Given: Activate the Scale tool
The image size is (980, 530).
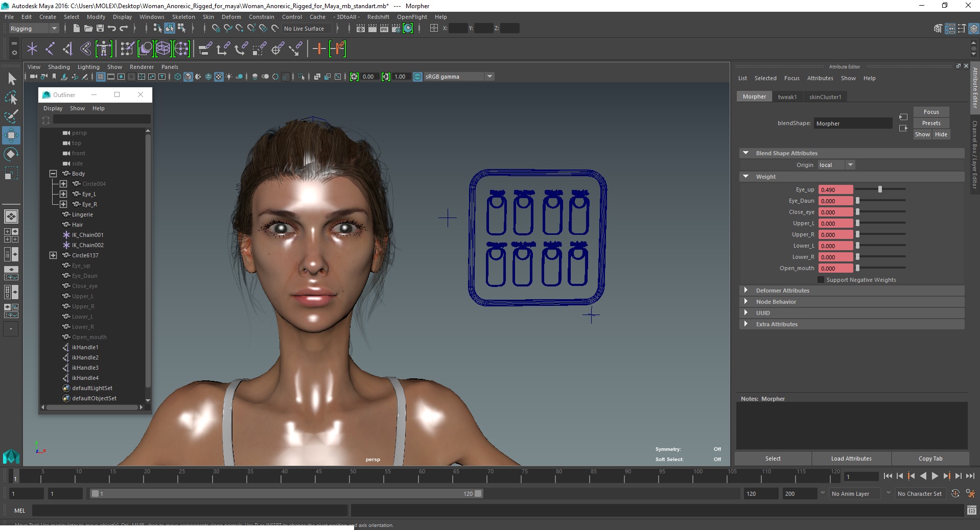Looking at the screenshot, I should pyautogui.click(x=11, y=173).
